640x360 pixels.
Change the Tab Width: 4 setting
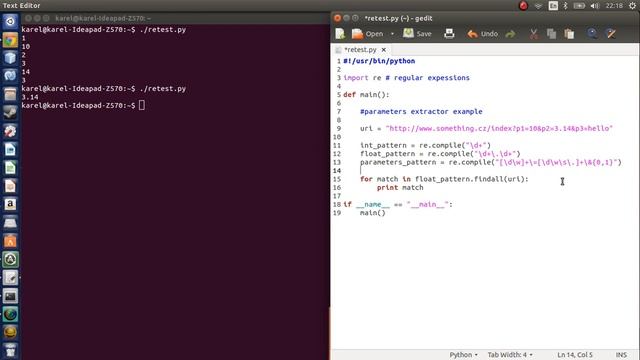point(510,355)
